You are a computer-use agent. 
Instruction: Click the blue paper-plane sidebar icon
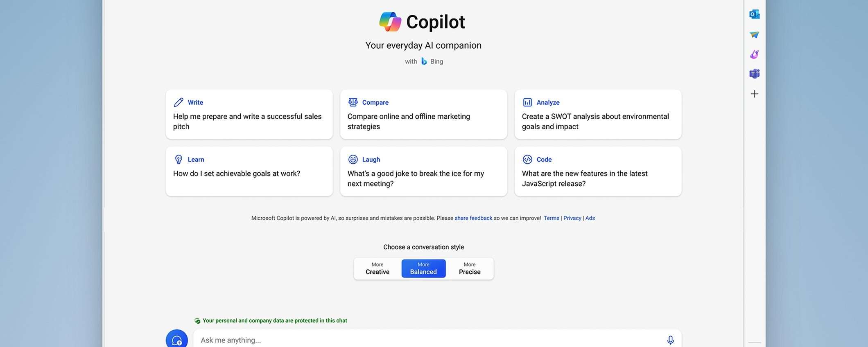pyautogui.click(x=754, y=35)
